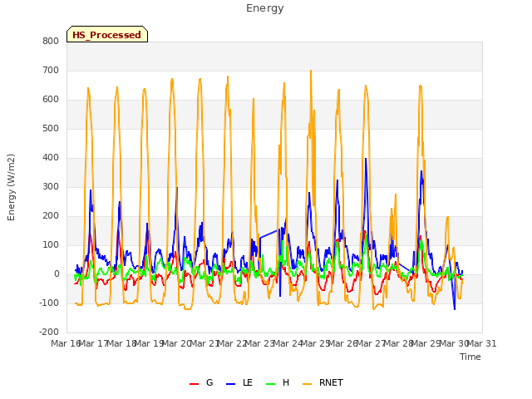Click the Energy chart title
Image resolution: width=532 pixels, height=399 pixels.
tap(265, 8)
